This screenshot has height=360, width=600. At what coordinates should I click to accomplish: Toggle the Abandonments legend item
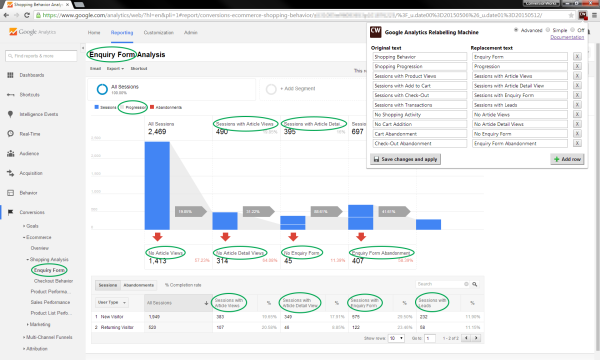click(x=166, y=108)
